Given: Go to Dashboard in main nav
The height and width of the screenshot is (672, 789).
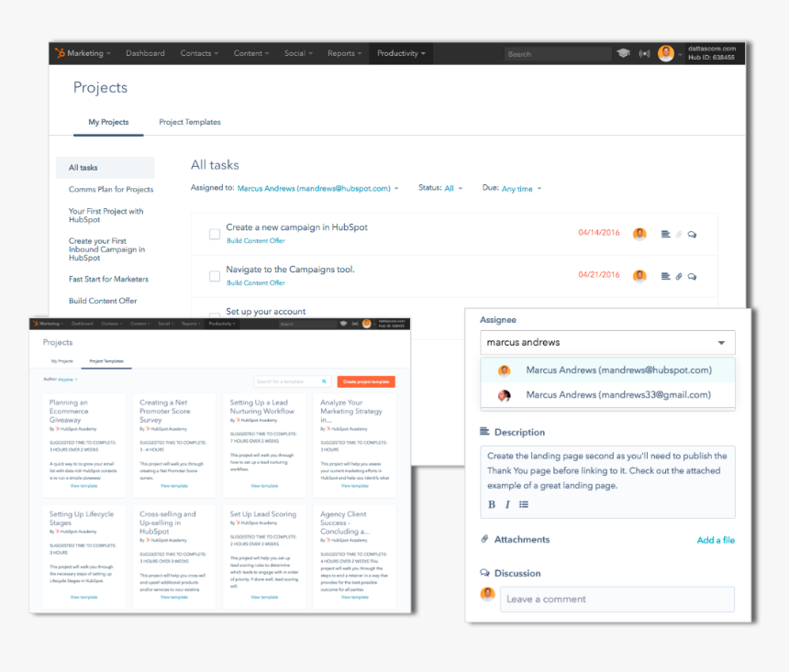Looking at the screenshot, I should click(x=145, y=53).
